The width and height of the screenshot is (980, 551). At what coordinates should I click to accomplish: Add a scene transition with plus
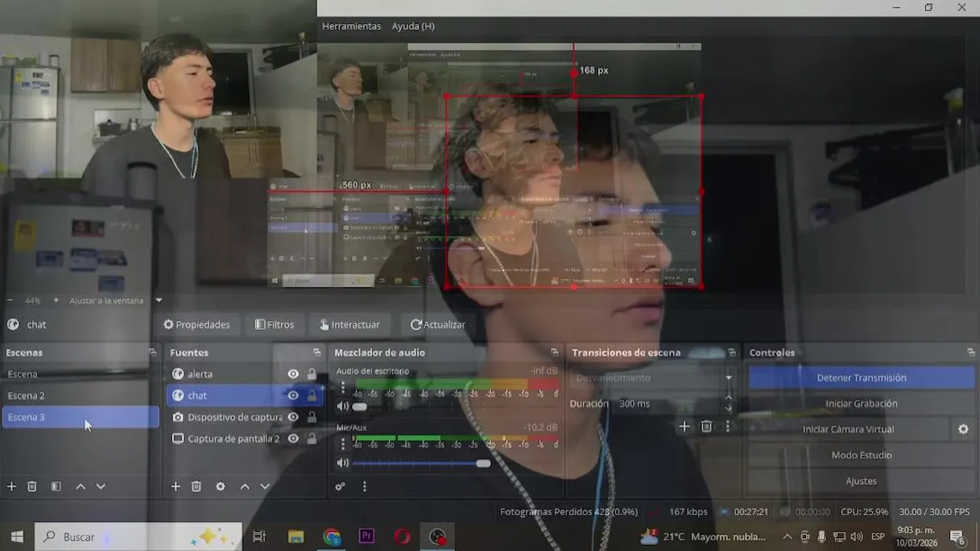684,426
